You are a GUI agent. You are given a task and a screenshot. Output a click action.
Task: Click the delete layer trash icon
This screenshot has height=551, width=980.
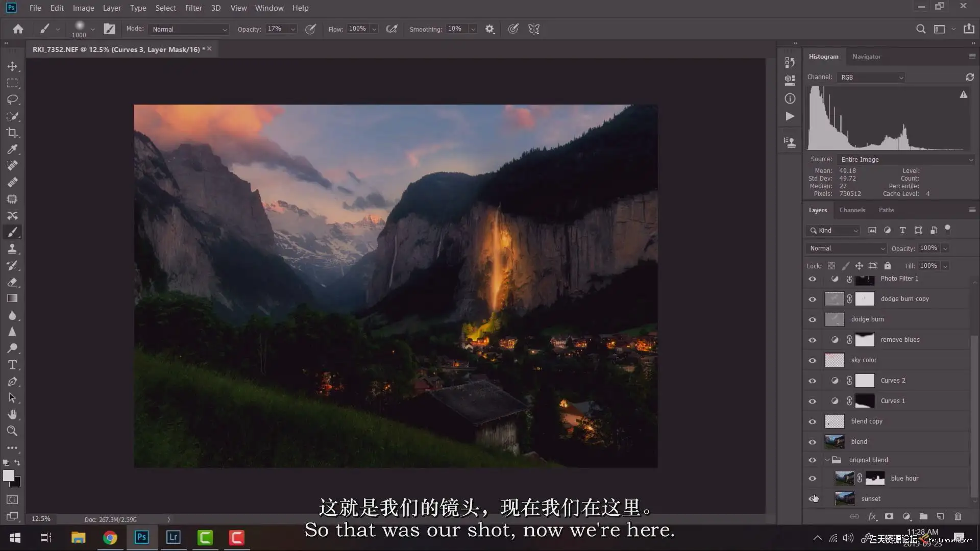[x=958, y=516]
